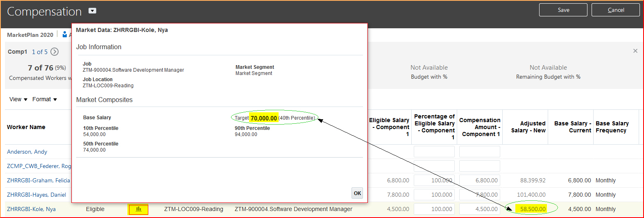The image size is (644, 218).
Task: Edit Compensation Amount 4,500.00 field
Action: point(480,209)
